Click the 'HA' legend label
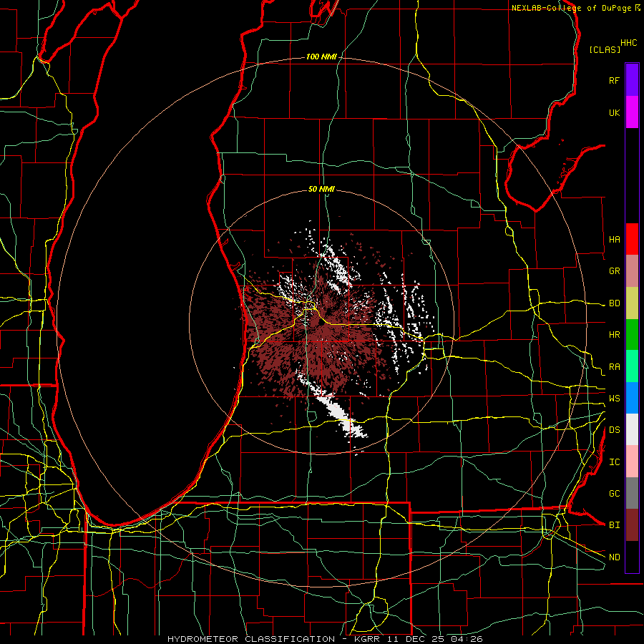The width and height of the screenshot is (644, 644). [614, 239]
